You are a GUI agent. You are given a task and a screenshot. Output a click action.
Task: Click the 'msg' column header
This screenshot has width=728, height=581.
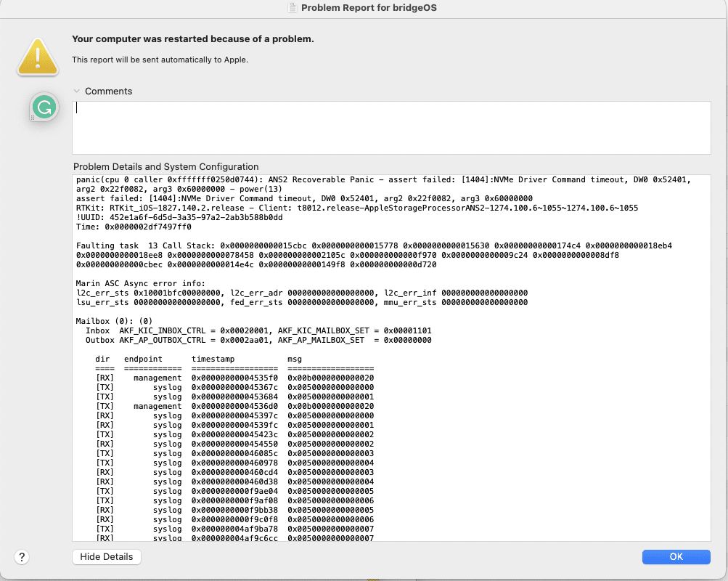click(295, 359)
